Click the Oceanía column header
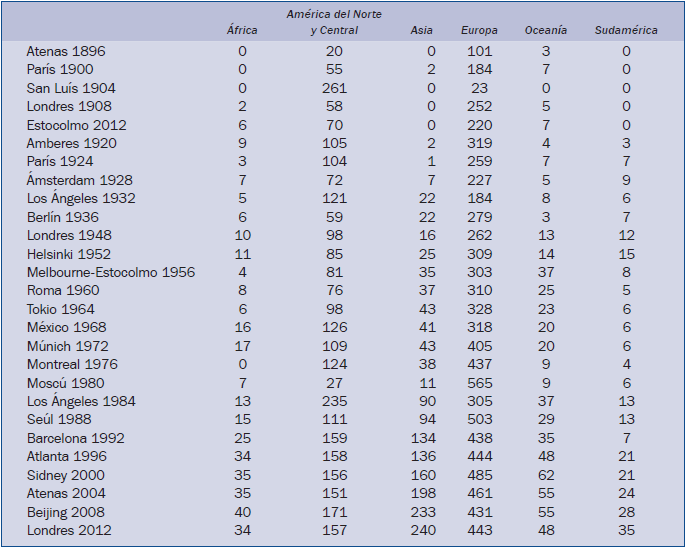The height and width of the screenshot is (548, 686). [546, 30]
